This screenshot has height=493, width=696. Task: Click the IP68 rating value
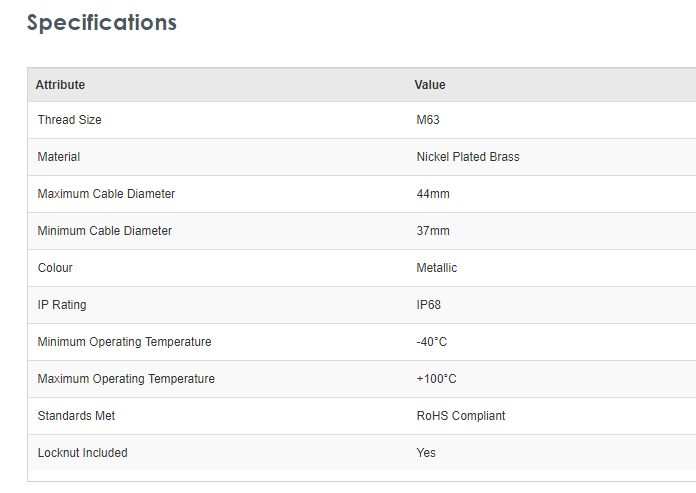[x=428, y=305]
